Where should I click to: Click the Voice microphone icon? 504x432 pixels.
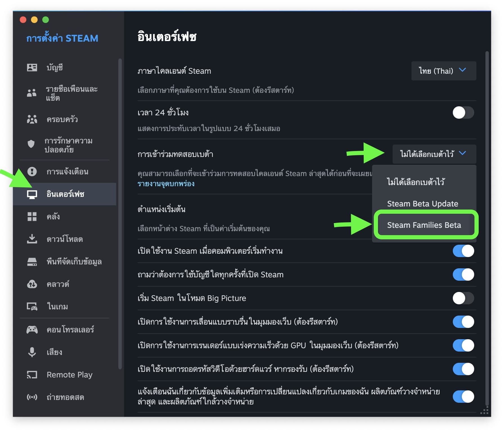[x=32, y=352]
